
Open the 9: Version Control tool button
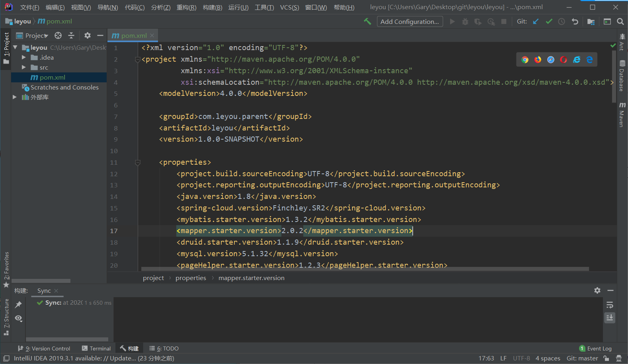tap(44, 348)
